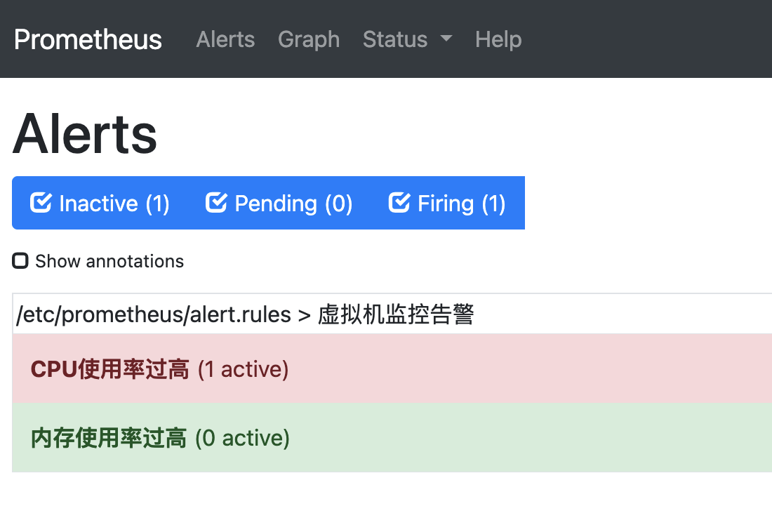
Task: Go to the Graph page
Action: point(309,39)
